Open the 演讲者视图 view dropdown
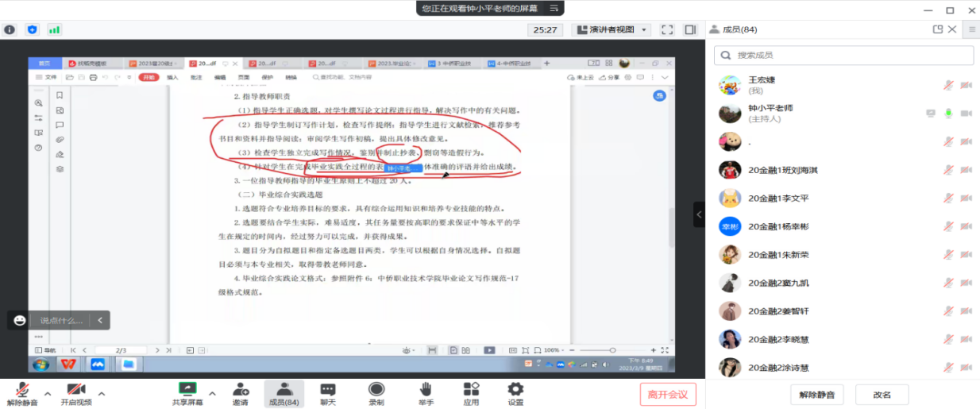The width and height of the screenshot is (980, 409). click(610, 29)
